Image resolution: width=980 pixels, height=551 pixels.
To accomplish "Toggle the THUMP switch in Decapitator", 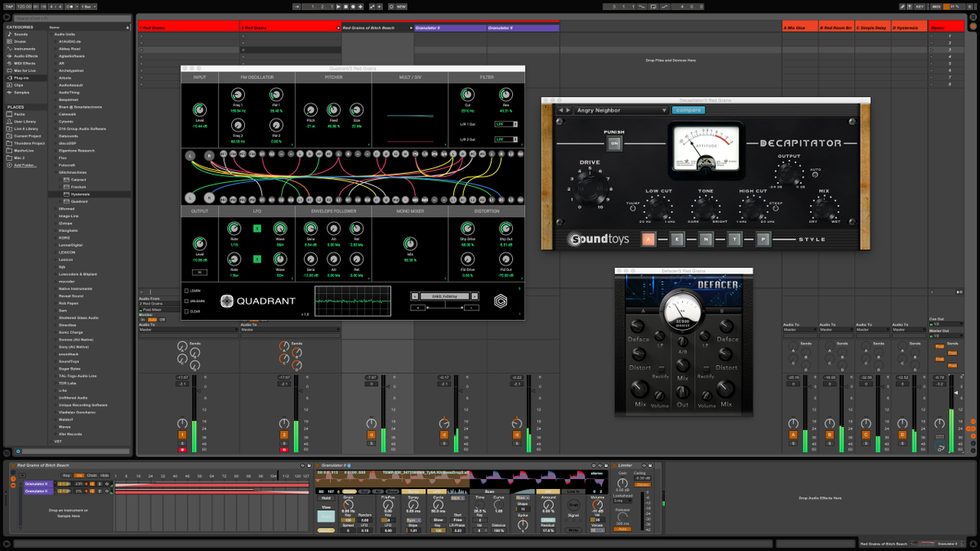I will coord(632,207).
